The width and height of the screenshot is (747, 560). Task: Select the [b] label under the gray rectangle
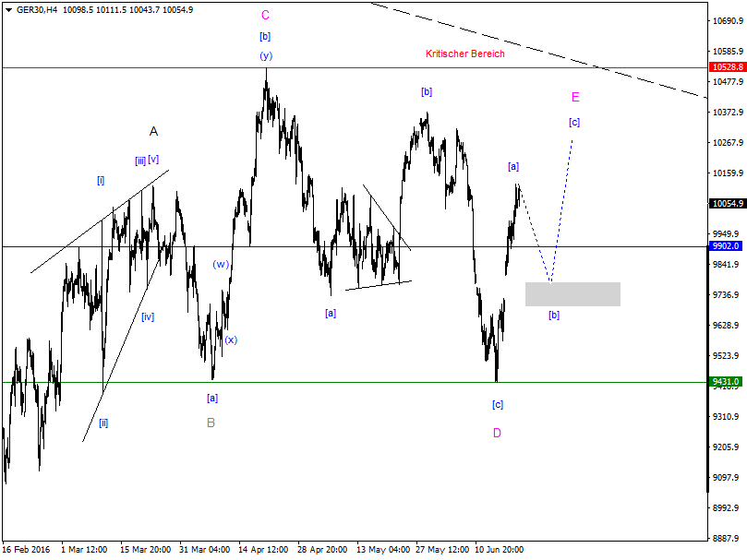pyautogui.click(x=554, y=315)
